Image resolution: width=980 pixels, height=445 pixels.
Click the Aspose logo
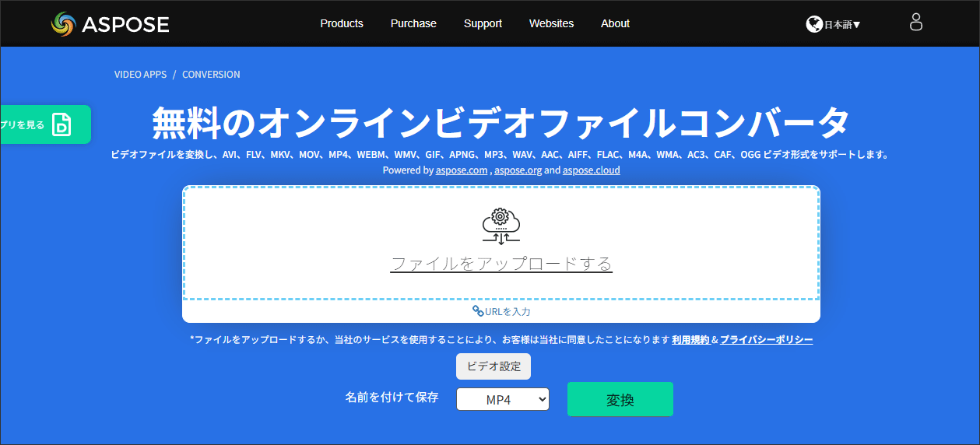[111, 23]
